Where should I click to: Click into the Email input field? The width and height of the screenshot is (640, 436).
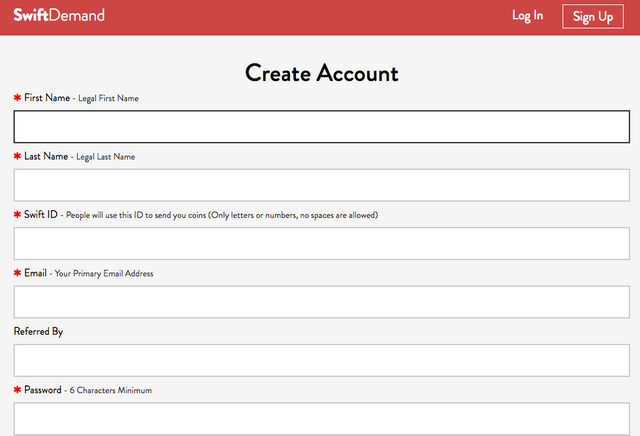coord(322,302)
